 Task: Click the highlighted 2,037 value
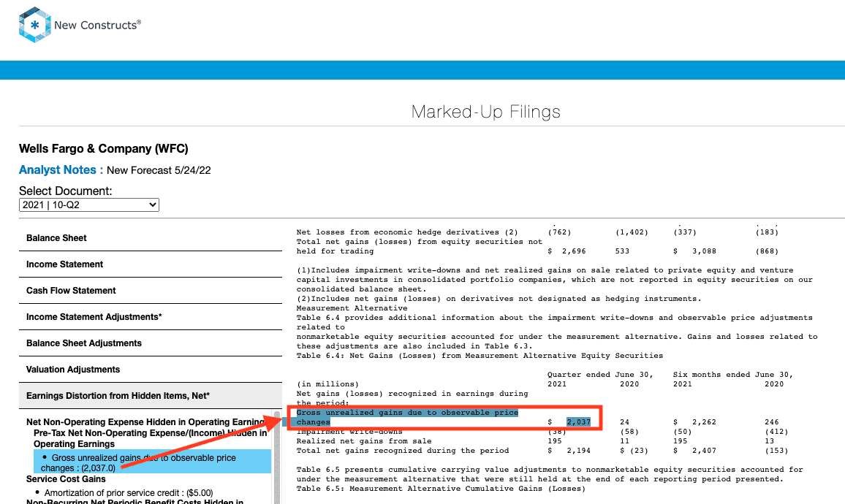coord(578,422)
